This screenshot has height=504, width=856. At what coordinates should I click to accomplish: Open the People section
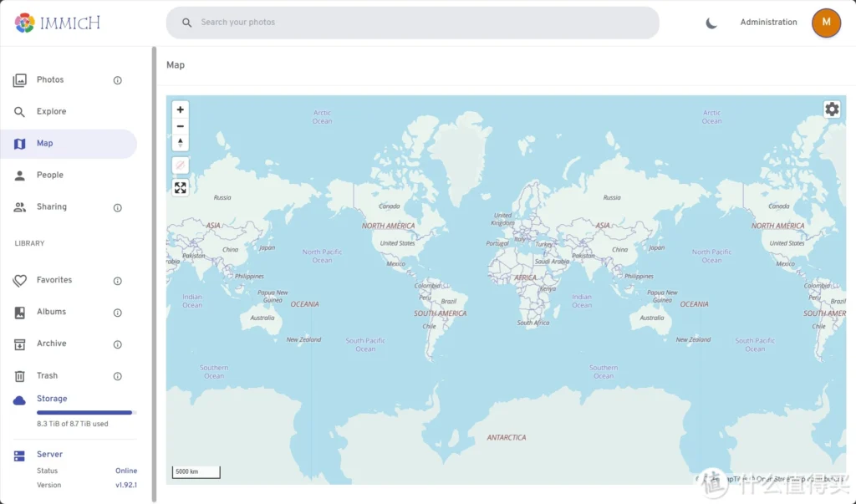(x=49, y=176)
